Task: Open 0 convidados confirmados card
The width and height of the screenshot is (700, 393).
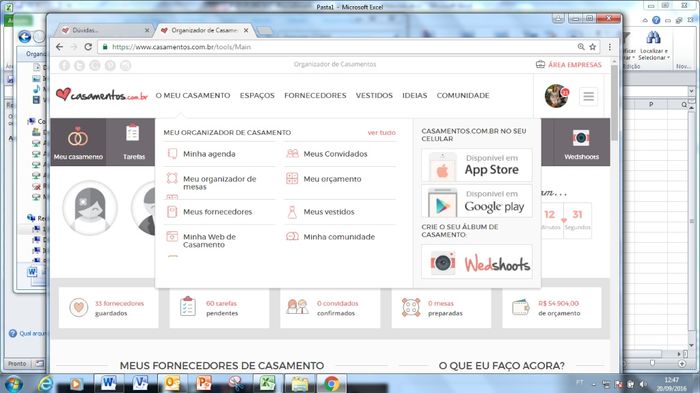Action: (330, 308)
